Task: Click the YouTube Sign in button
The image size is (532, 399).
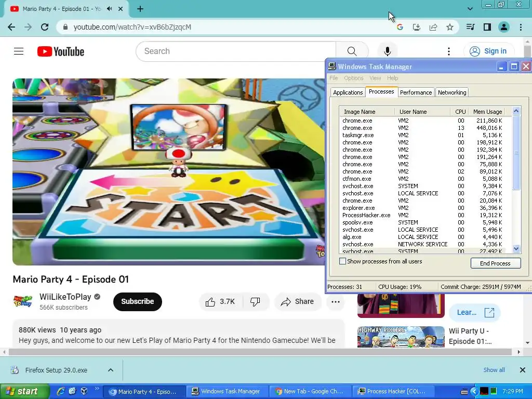Action: click(489, 51)
